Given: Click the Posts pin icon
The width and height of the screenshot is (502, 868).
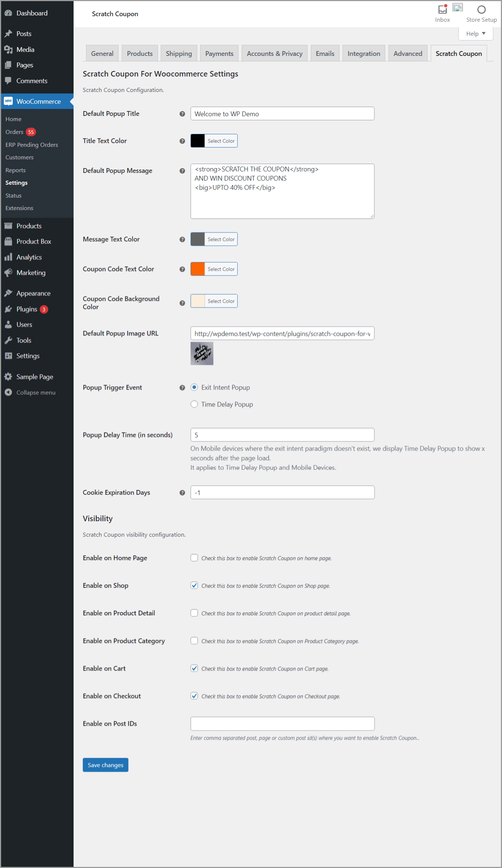Looking at the screenshot, I should (8, 34).
